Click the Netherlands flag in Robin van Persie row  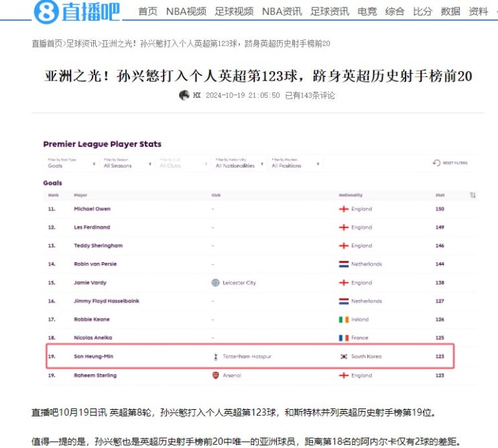point(344,264)
